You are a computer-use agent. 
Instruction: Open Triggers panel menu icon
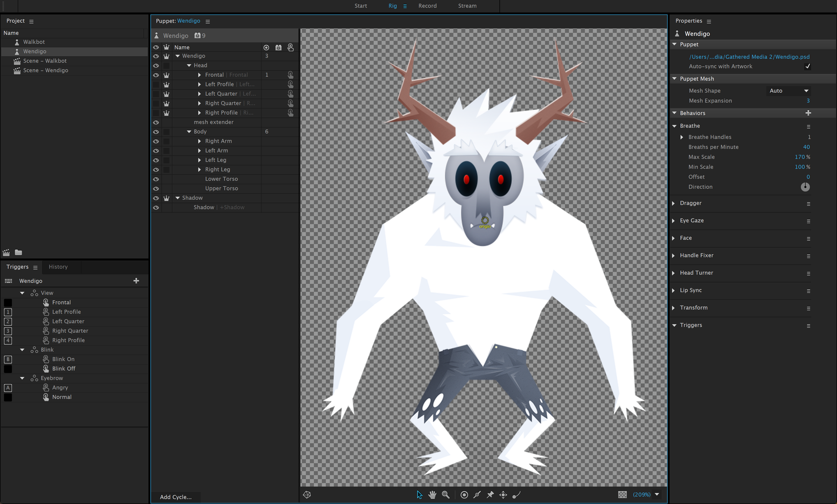click(x=36, y=267)
